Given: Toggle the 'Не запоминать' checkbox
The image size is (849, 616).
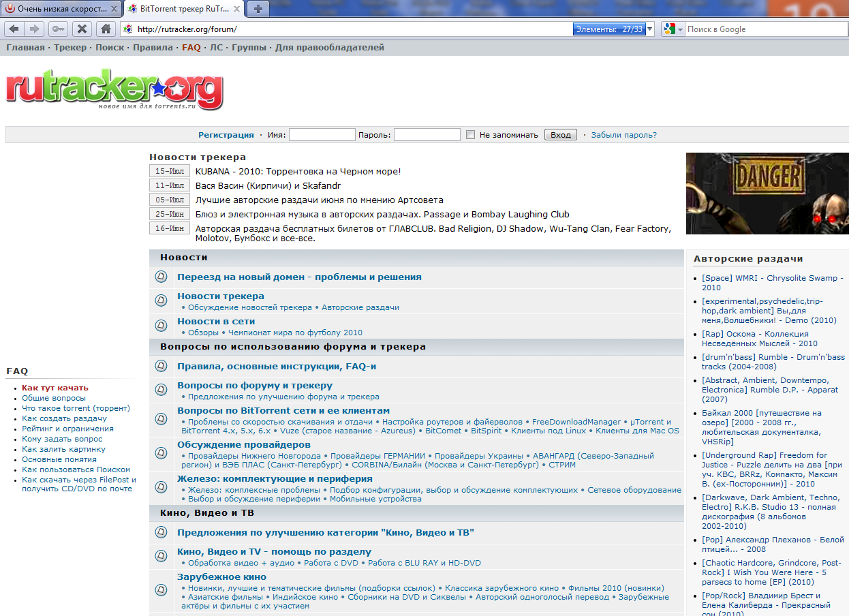Looking at the screenshot, I should coord(470,135).
